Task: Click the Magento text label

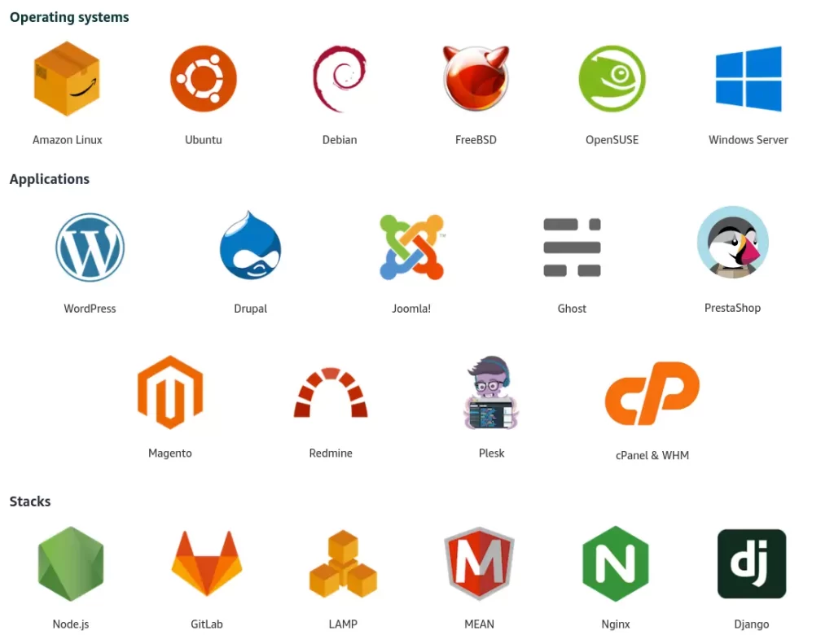Action: (169, 453)
